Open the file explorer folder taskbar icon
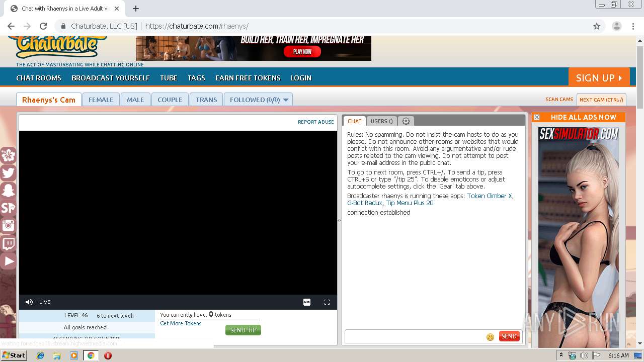Image resolution: width=644 pixels, height=362 pixels. (x=57, y=355)
